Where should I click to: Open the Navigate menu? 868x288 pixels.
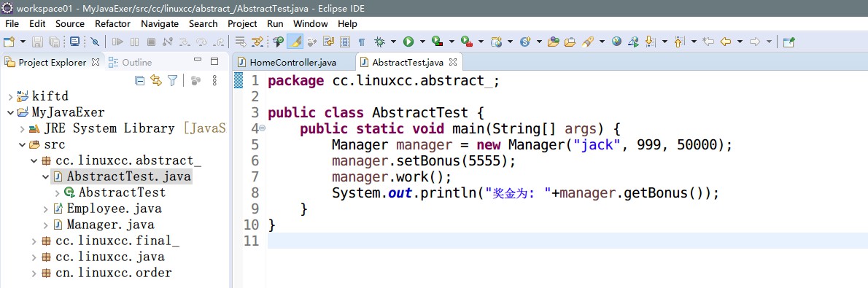pyautogui.click(x=160, y=24)
